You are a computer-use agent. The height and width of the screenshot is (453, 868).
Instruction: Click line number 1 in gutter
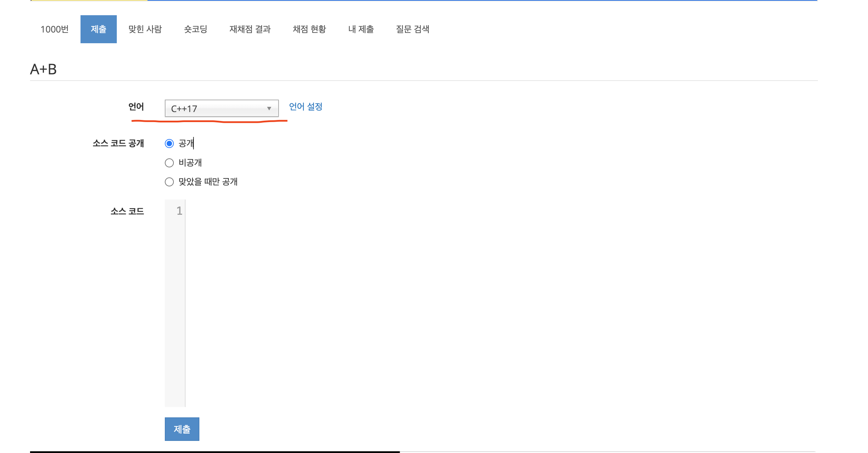tap(179, 211)
